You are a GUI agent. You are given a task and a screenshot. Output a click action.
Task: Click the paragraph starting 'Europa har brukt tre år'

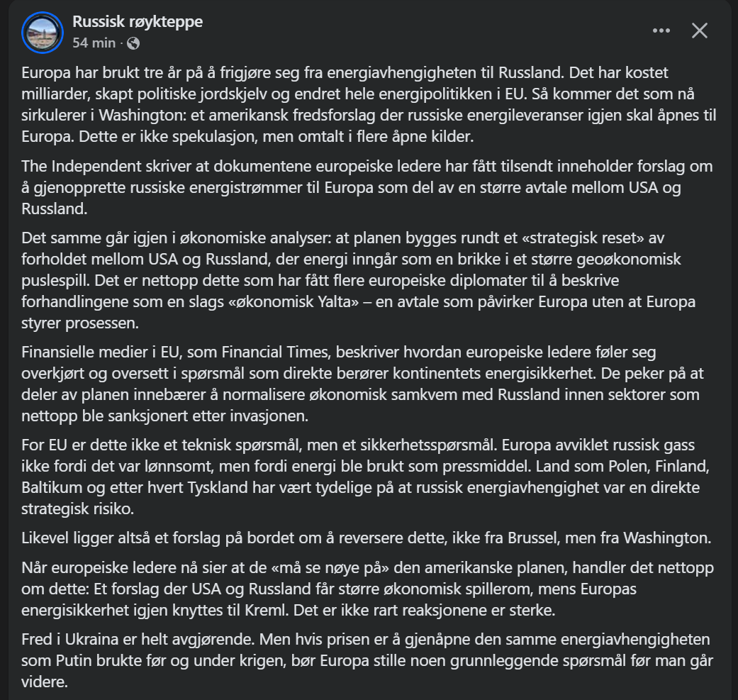click(354, 103)
